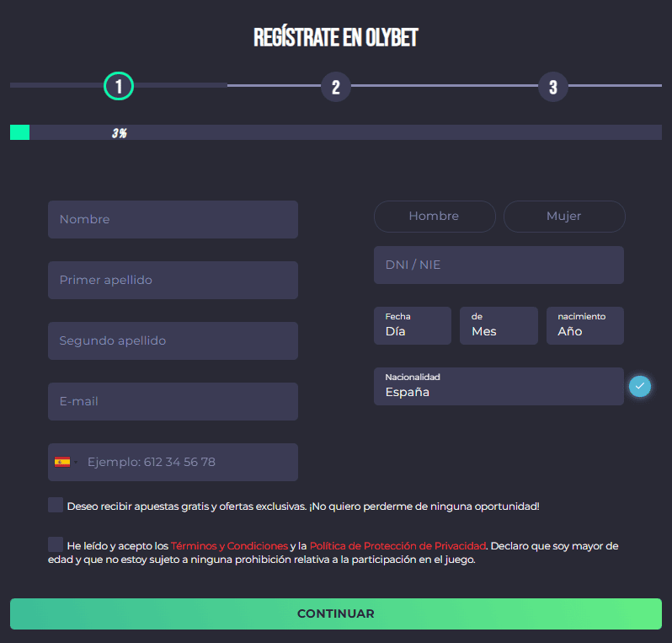Click the Spanish flag country code selector
The image size is (672, 643).
point(66,462)
